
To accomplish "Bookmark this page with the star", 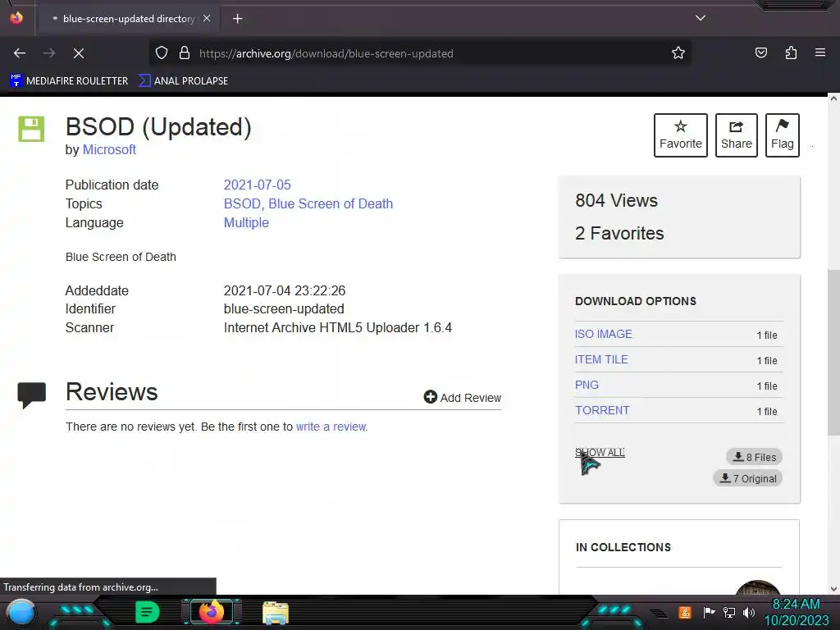I will coord(678,53).
